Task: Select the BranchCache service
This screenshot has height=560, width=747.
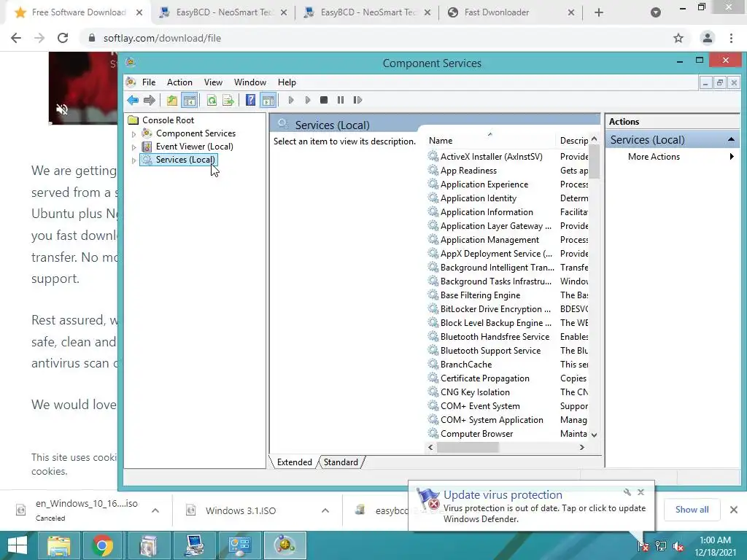Action: [466, 365]
